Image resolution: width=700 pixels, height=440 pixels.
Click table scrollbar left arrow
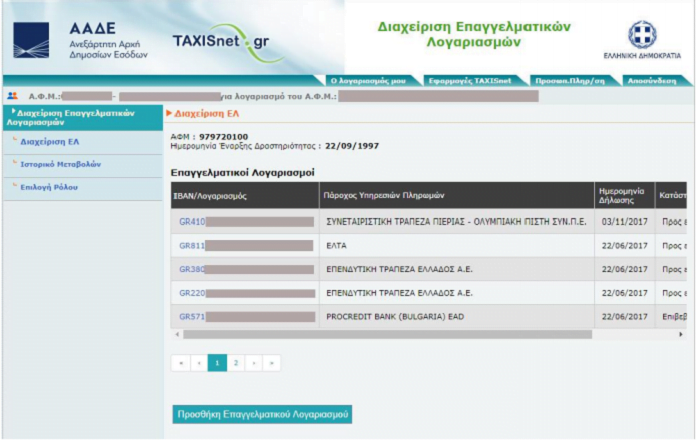[x=177, y=334]
